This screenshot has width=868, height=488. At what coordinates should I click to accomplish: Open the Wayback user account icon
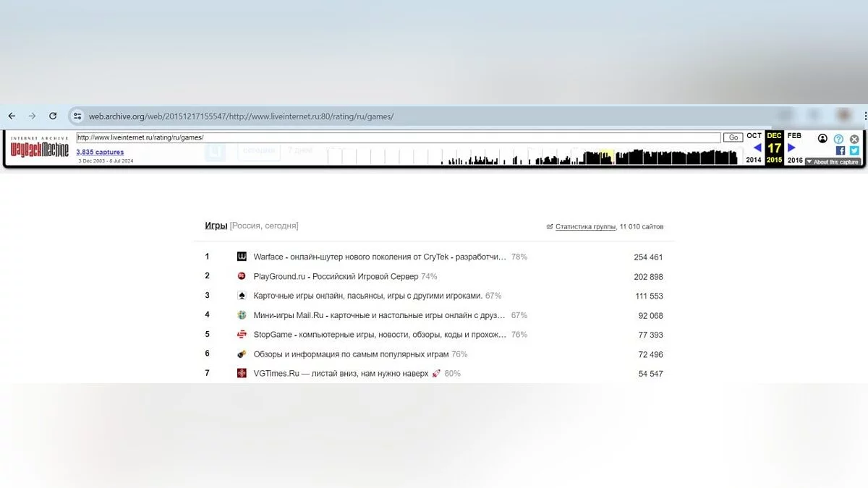click(x=822, y=139)
